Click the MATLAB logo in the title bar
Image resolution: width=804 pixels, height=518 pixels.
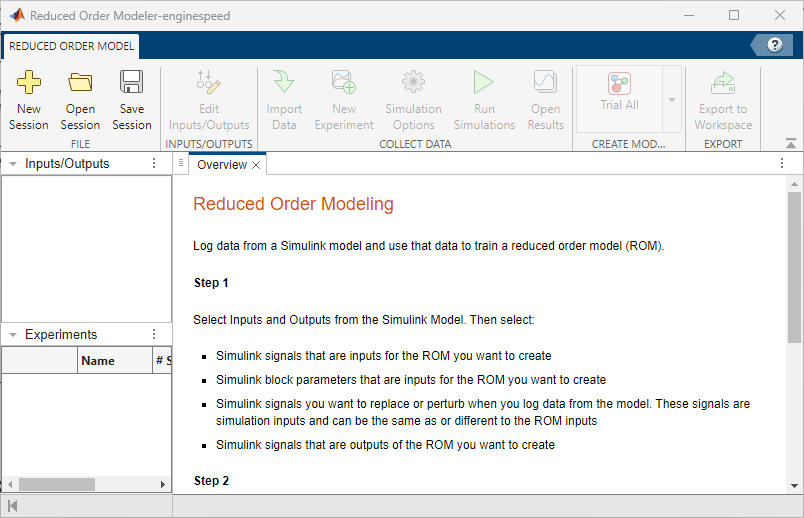click(x=17, y=15)
